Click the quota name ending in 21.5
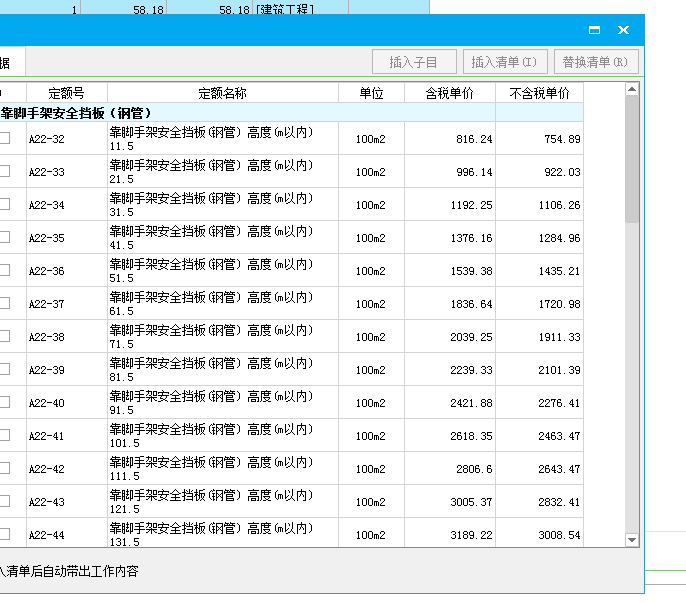The image size is (686, 603). (x=211, y=172)
